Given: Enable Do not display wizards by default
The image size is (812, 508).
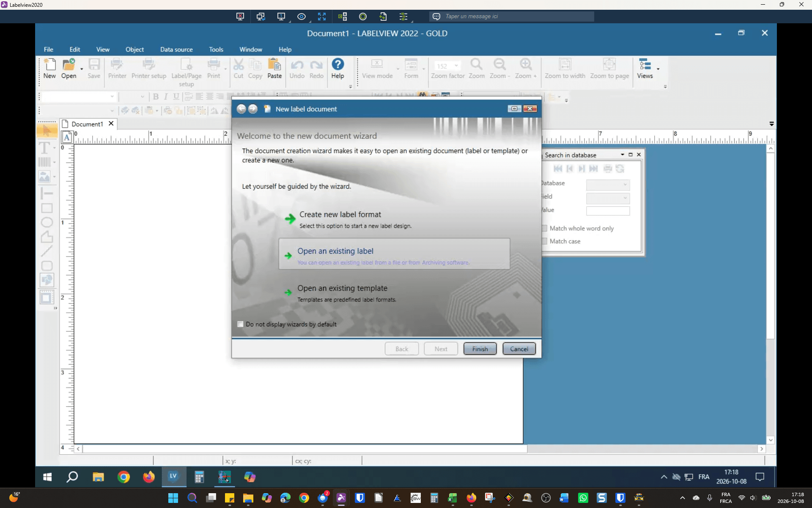Looking at the screenshot, I should pyautogui.click(x=240, y=324).
